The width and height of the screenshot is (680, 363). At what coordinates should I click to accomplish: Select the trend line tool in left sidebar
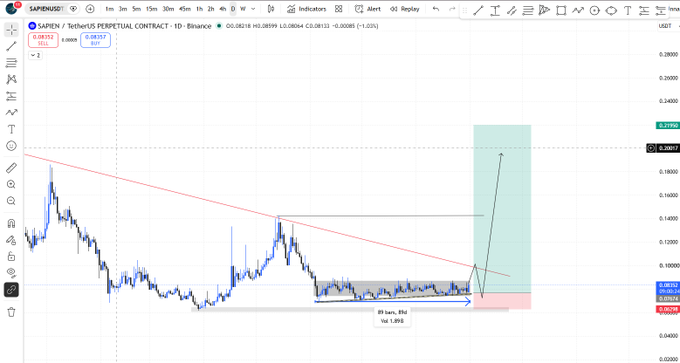click(x=11, y=46)
